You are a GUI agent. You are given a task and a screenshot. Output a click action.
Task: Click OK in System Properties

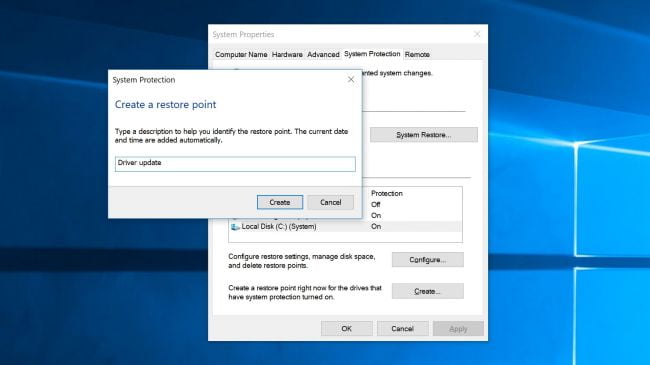[x=347, y=328]
